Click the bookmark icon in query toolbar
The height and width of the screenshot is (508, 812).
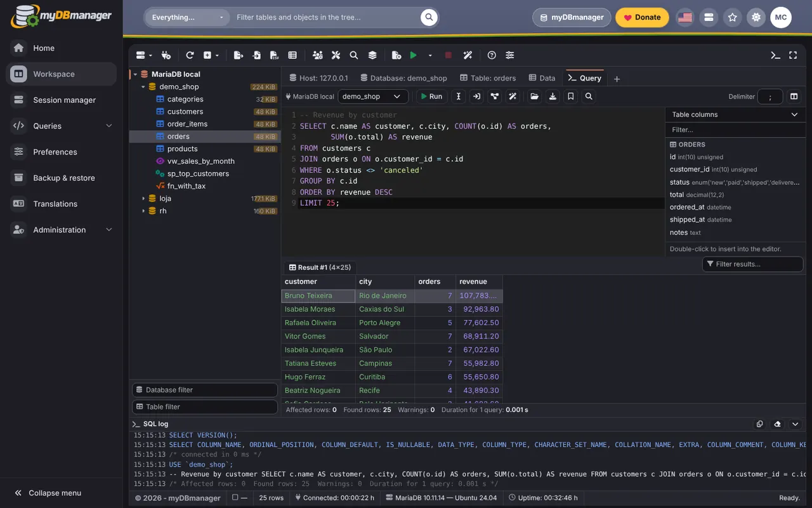pos(571,97)
